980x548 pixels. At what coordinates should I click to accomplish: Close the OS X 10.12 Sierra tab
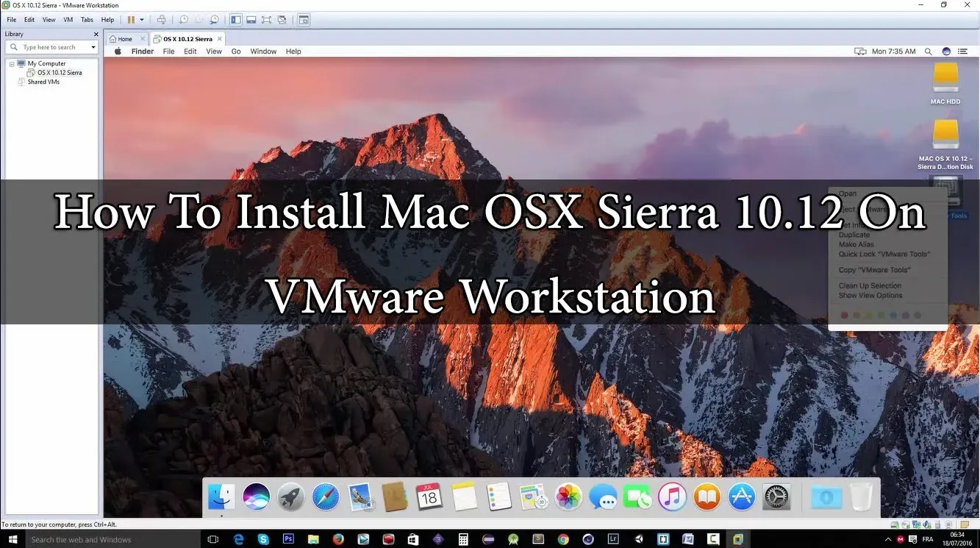tap(218, 39)
